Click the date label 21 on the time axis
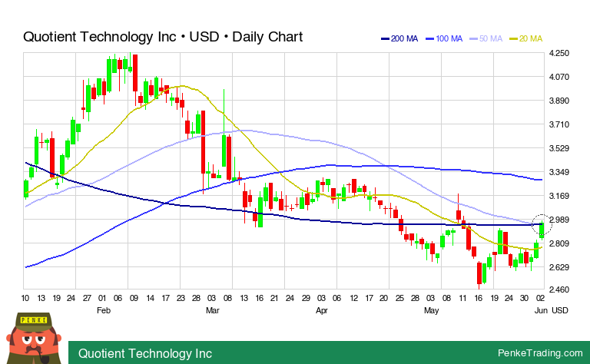590x364 pixels. 274,298
